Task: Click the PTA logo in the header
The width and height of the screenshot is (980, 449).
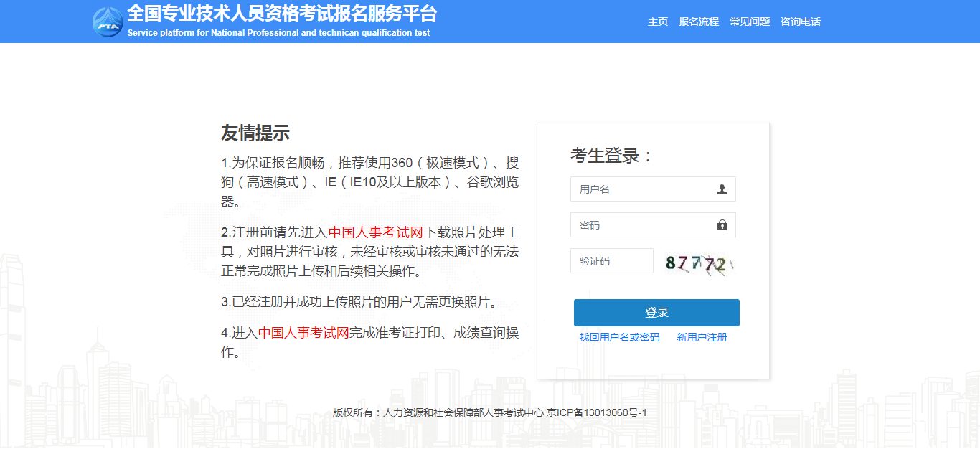Action: click(108, 22)
